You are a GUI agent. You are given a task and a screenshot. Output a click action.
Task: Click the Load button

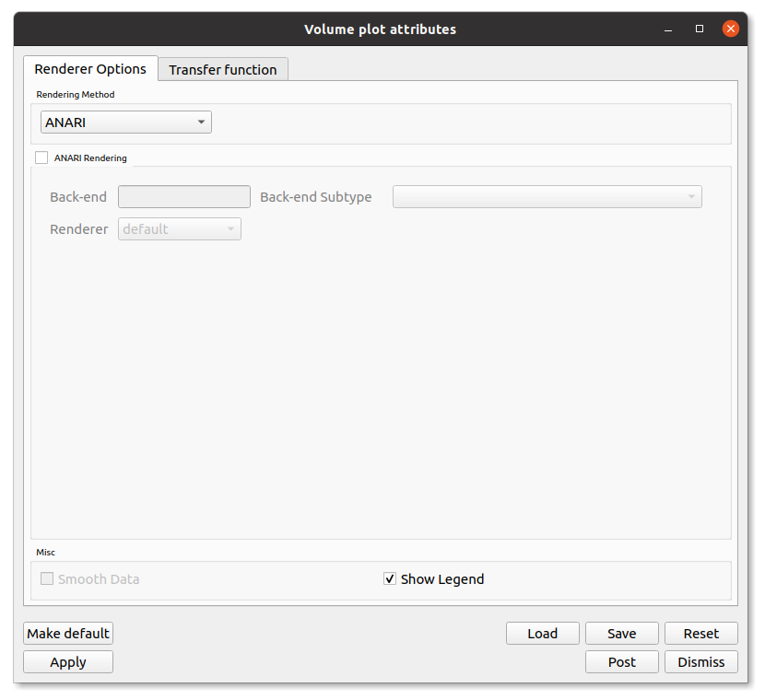pyautogui.click(x=543, y=633)
